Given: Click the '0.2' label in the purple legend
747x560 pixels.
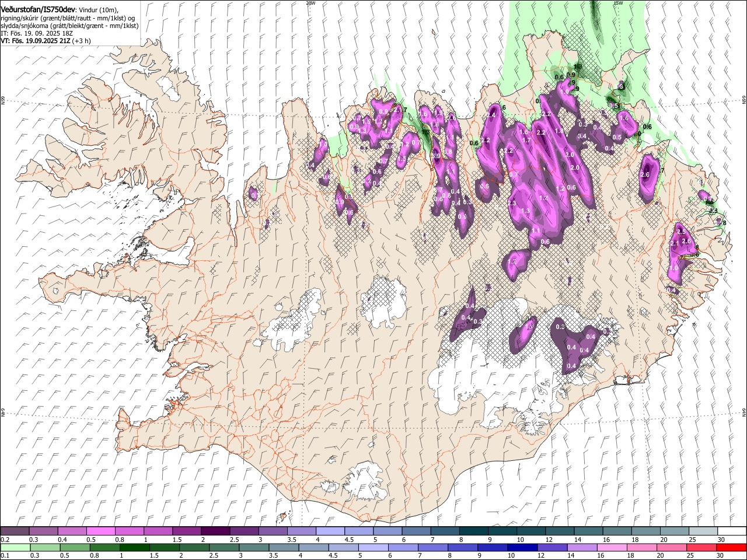Looking at the screenshot, I should click(x=5, y=540).
